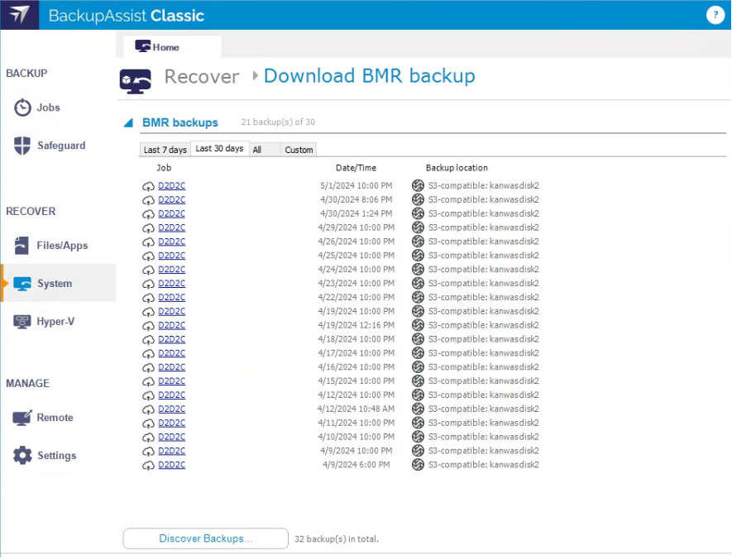
Task: Click S3 location icon for 4/25/2024 backup
Action: pyautogui.click(x=419, y=256)
